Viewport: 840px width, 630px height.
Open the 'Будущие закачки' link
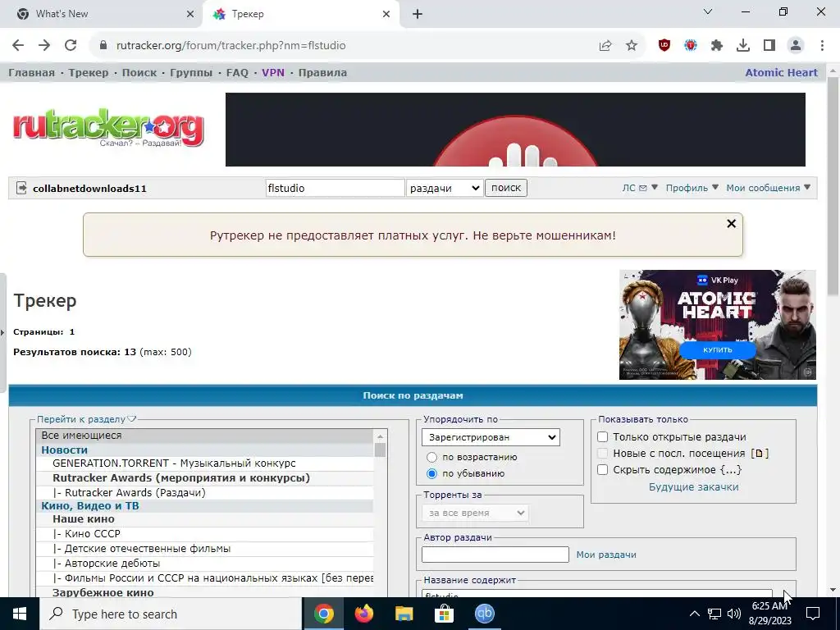(x=694, y=487)
